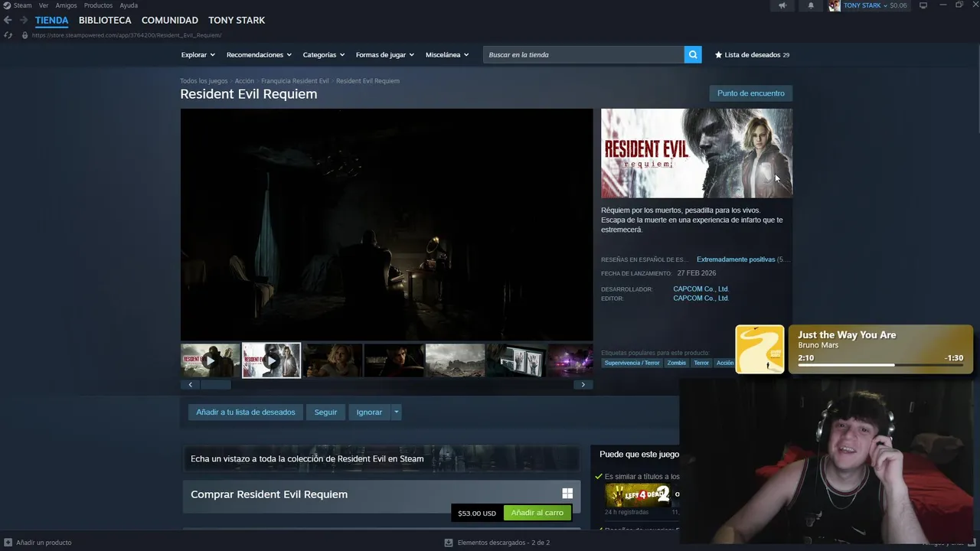Click the magnifier search button
The height and width of the screenshot is (551, 980).
coord(693,54)
